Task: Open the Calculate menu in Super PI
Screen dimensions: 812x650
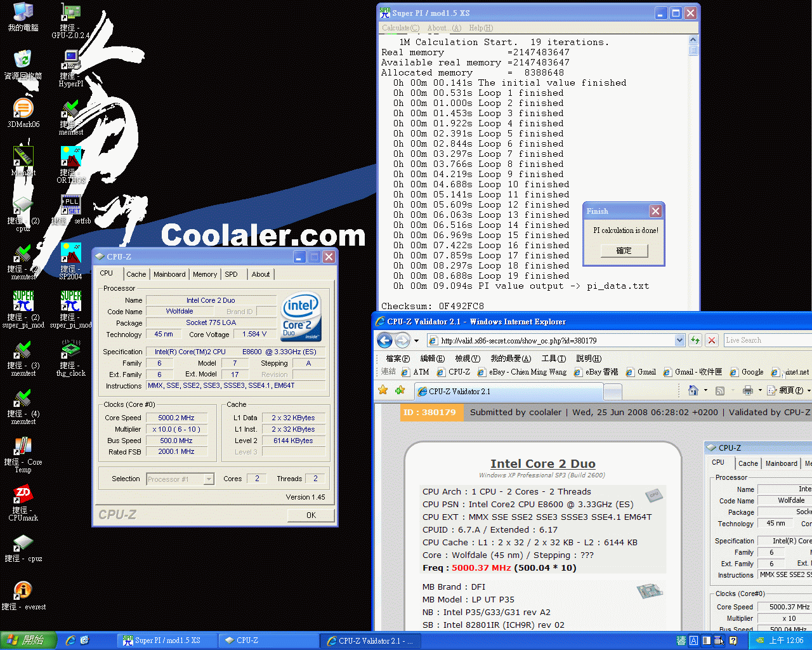Action: point(400,28)
